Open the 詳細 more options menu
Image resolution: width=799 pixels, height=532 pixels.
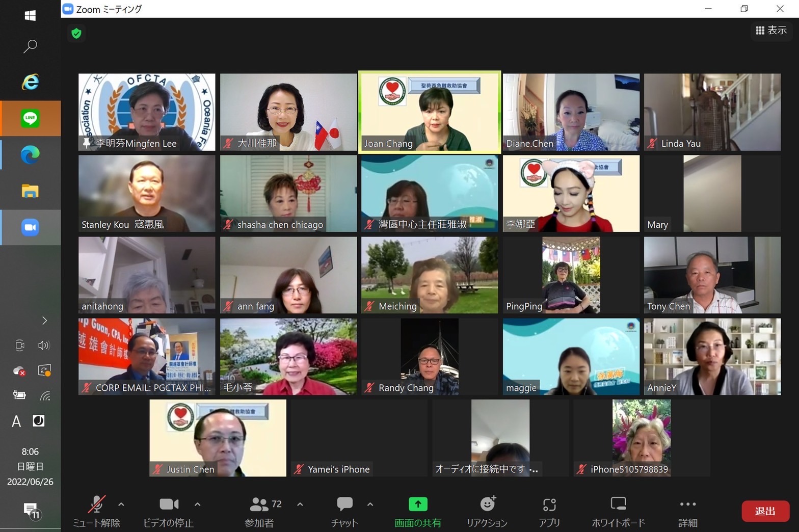pyautogui.click(x=687, y=511)
